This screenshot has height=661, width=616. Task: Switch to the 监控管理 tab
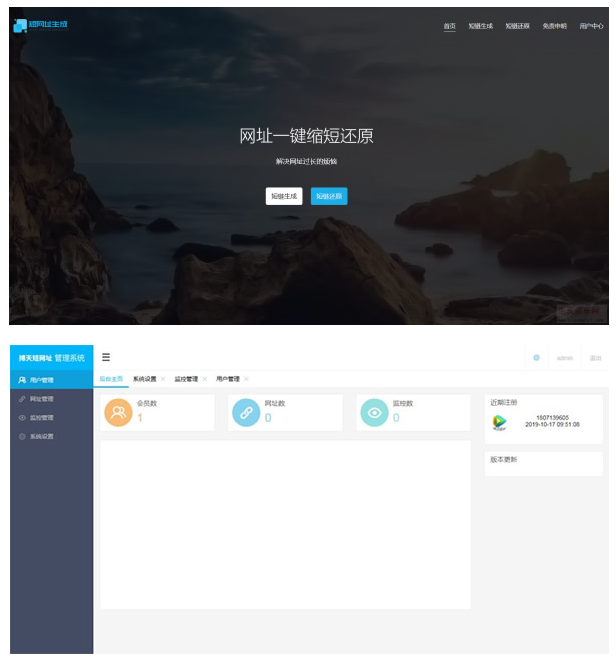pos(186,379)
